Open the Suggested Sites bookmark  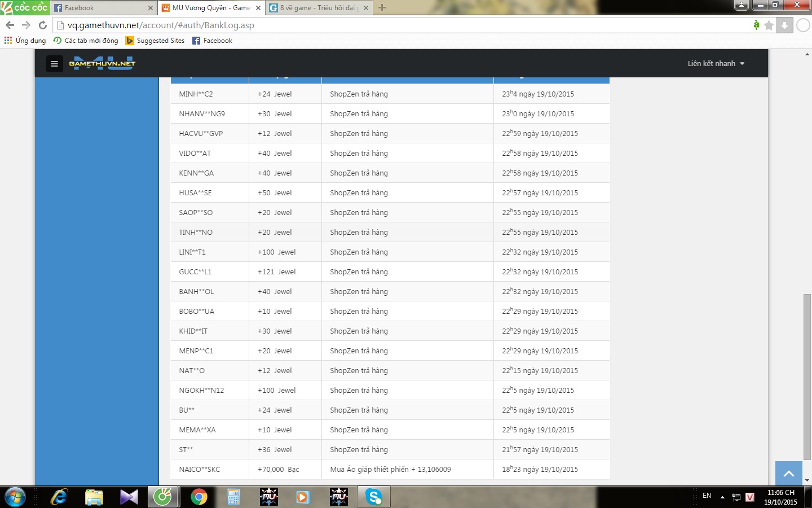point(155,41)
